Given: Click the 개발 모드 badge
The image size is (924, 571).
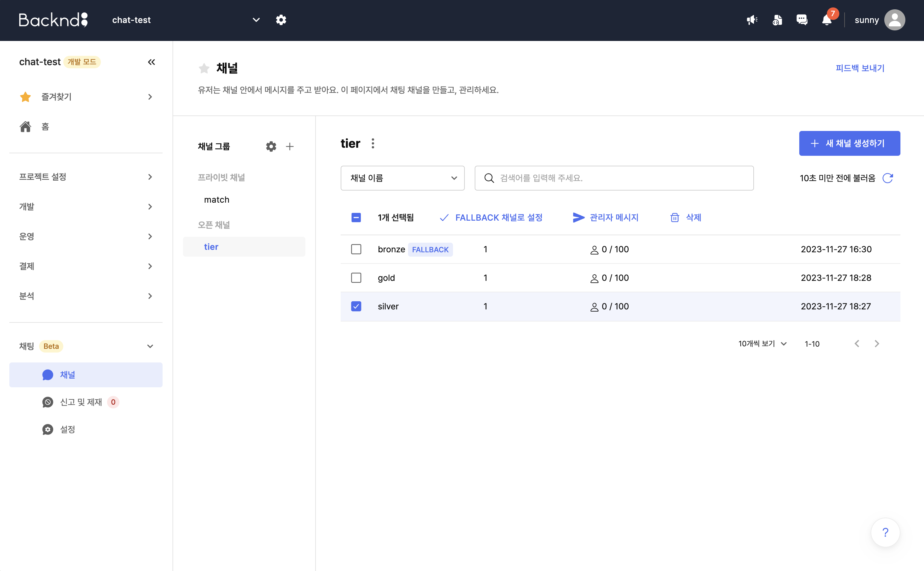Looking at the screenshot, I should tap(82, 62).
